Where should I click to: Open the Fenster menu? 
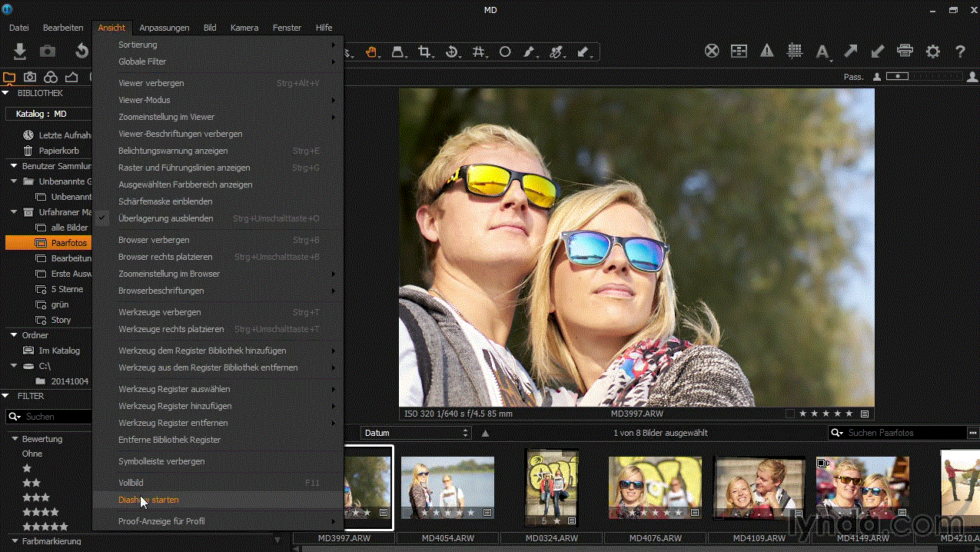287,28
